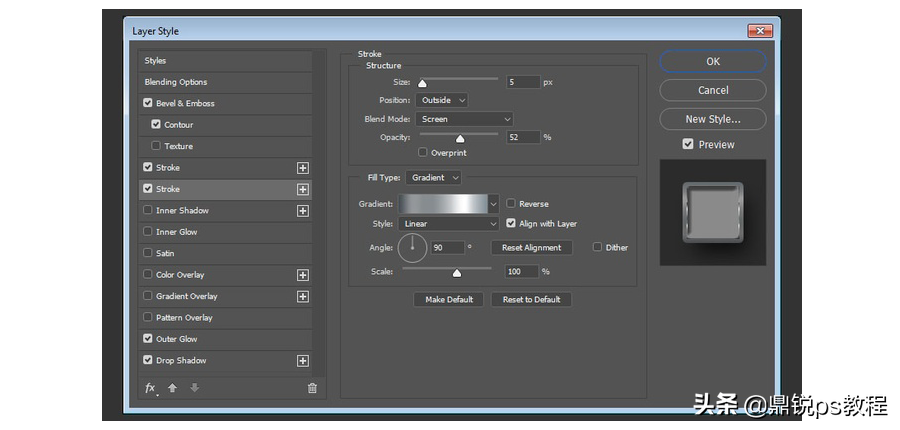
Task: Open the Blend Mode dropdown showing Screen
Action: click(464, 119)
